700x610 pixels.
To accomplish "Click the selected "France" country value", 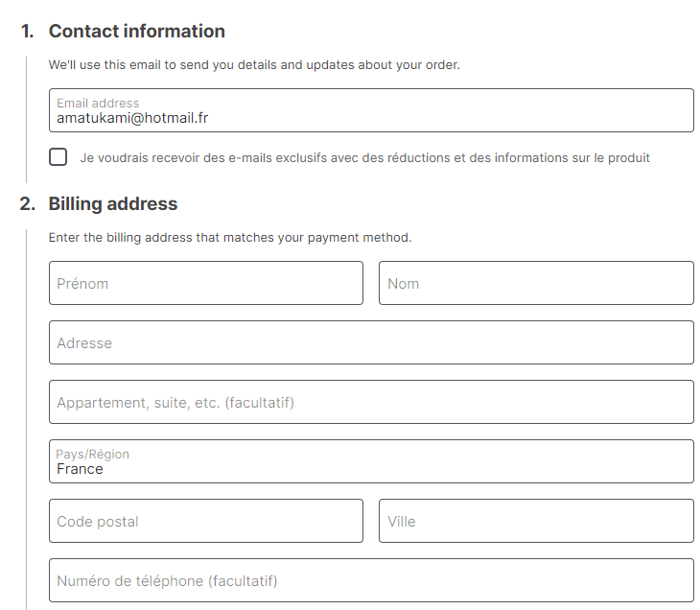I will [x=80, y=469].
